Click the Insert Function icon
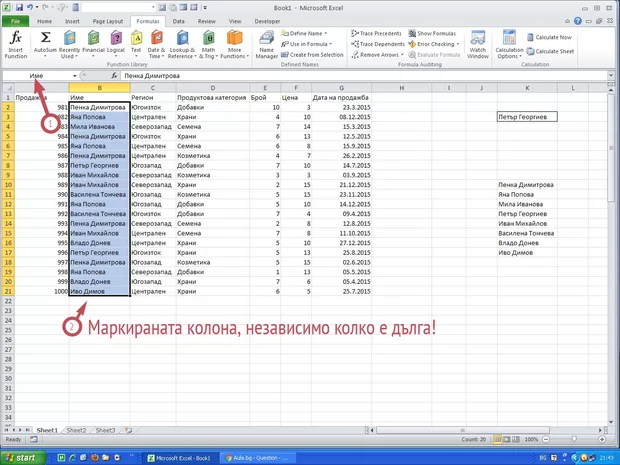The width and height of the screenshot is (620, 465). [16, 43]
